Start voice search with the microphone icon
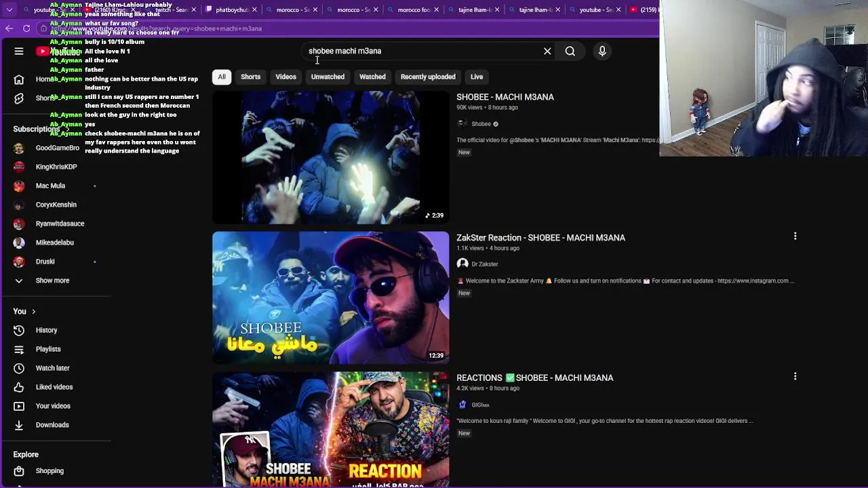Image resolution: width=868 pixels, height=488 pixels. (602, 51)
